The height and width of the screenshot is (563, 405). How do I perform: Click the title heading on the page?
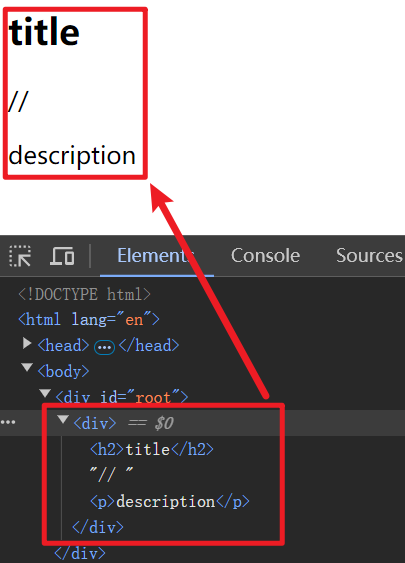point(44,32)
